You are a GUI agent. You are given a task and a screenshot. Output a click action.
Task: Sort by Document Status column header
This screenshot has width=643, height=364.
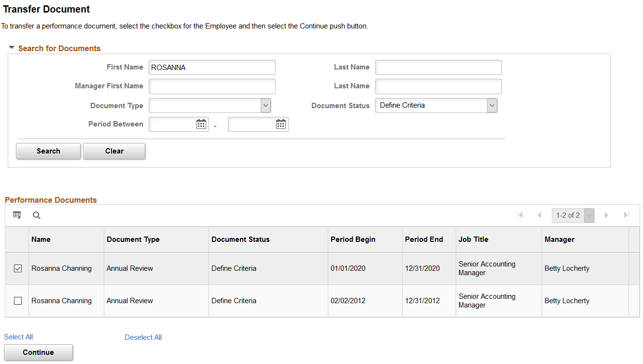coord(240,239)
